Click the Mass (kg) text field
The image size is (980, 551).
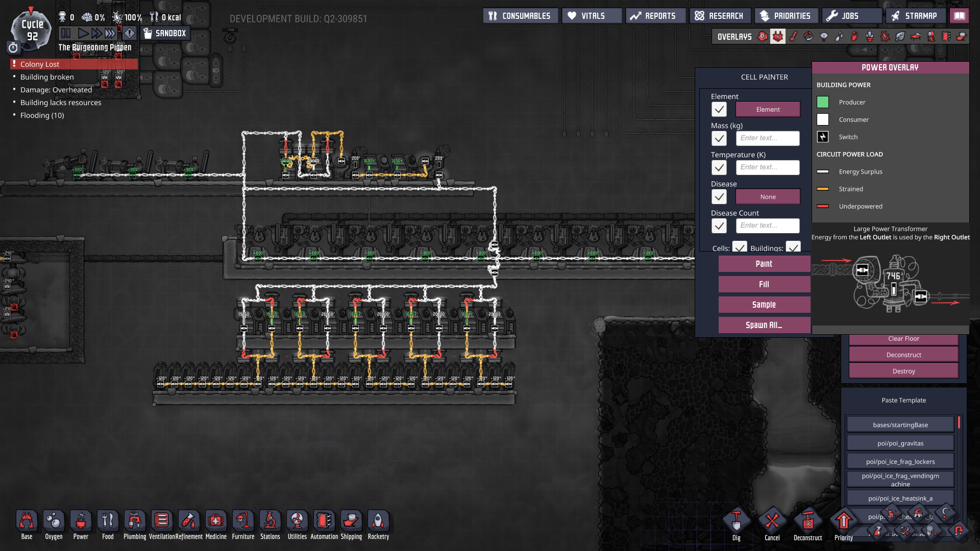tap(768, 138)
